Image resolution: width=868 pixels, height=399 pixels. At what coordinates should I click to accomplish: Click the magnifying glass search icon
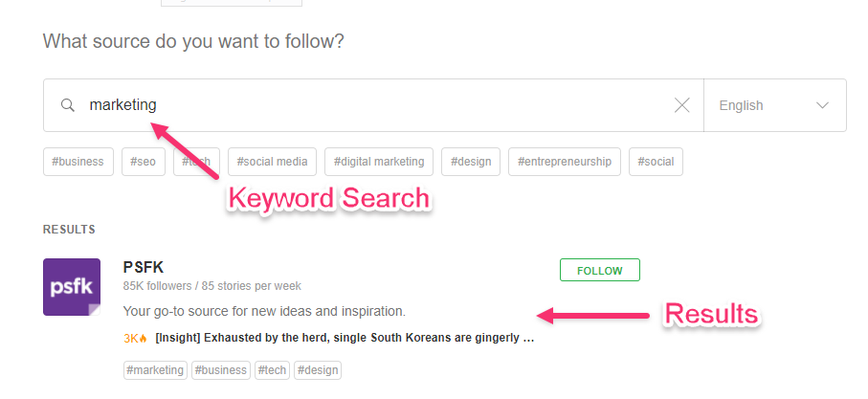[x=68, y=105]
